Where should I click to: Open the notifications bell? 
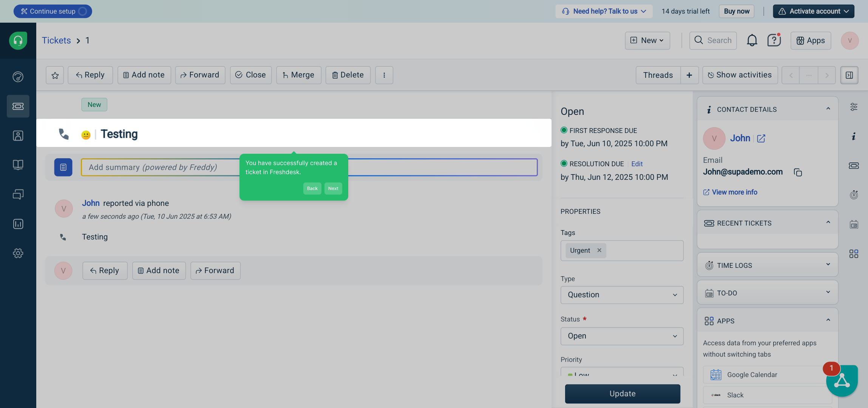(752, 40)
